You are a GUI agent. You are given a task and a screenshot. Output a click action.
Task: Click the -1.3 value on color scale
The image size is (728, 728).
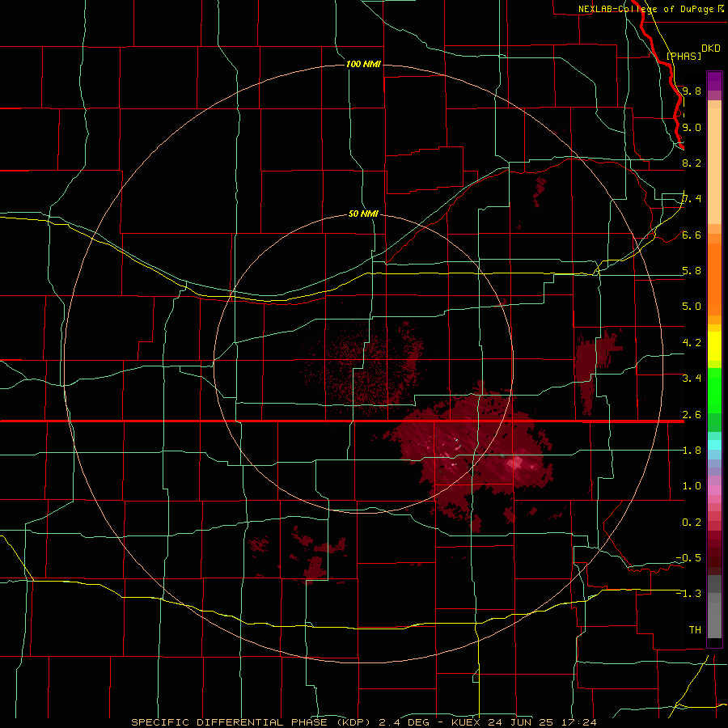[x=688, y=594]
